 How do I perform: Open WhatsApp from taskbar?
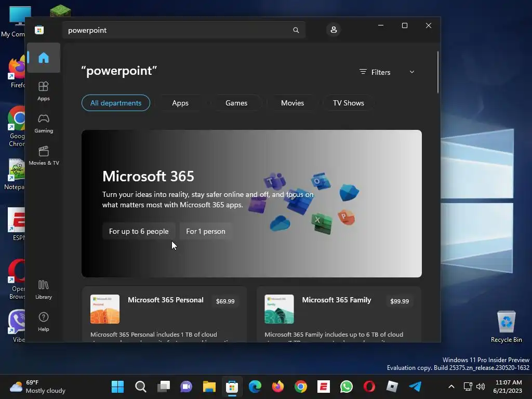pyautogui.click(x=347, y=387)
